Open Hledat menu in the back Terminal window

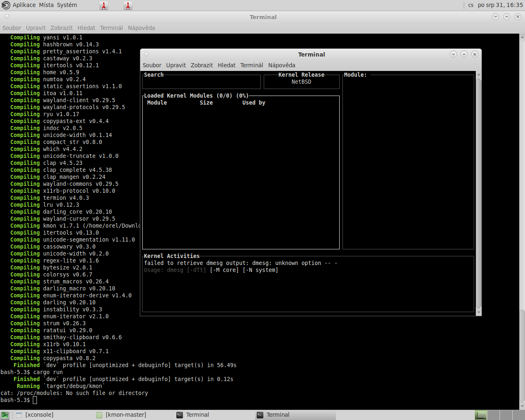pos(86,28)
